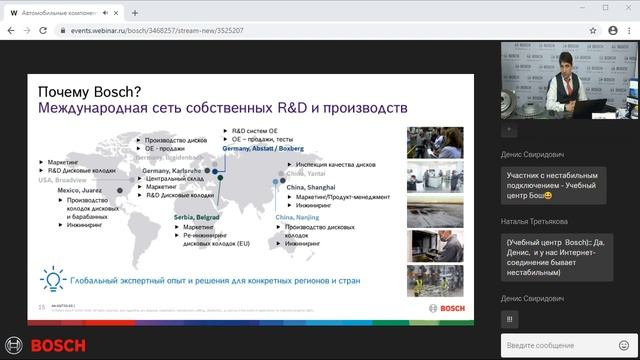Open a new browser tab

click(x=135, y=13)
